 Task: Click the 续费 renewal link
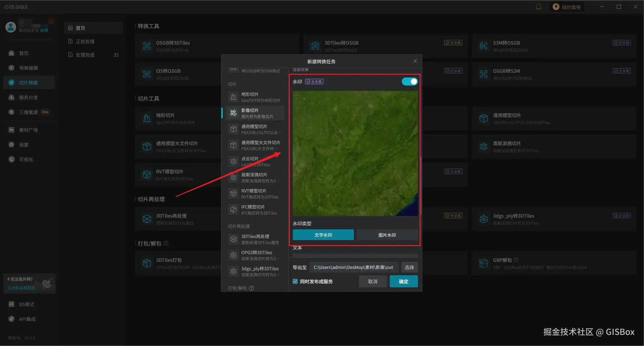coord(44,30)
